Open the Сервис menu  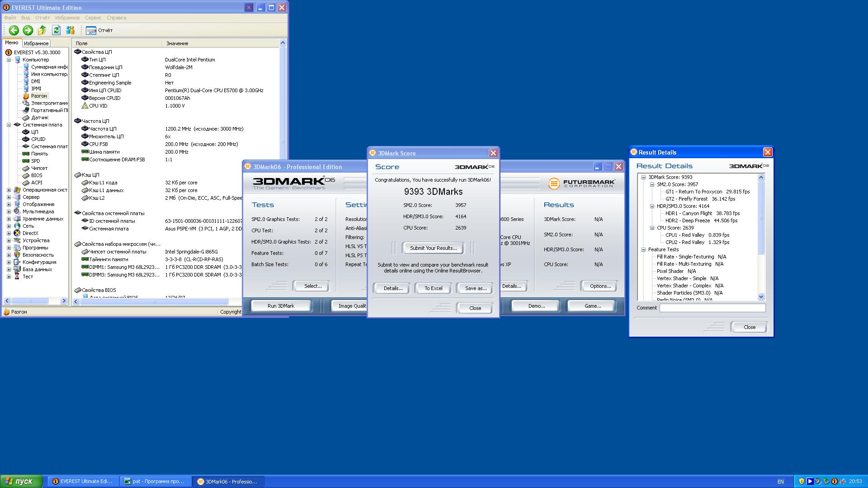point(93,18)
